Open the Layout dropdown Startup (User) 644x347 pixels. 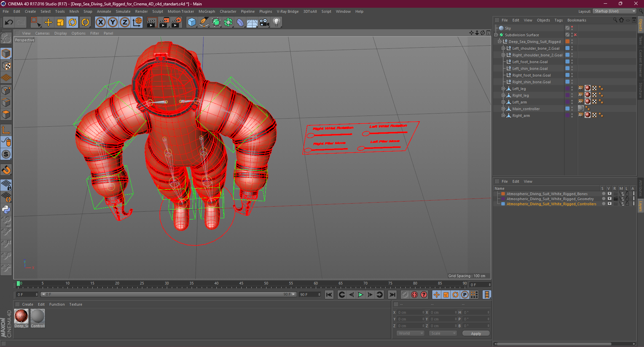coord(614,11)
